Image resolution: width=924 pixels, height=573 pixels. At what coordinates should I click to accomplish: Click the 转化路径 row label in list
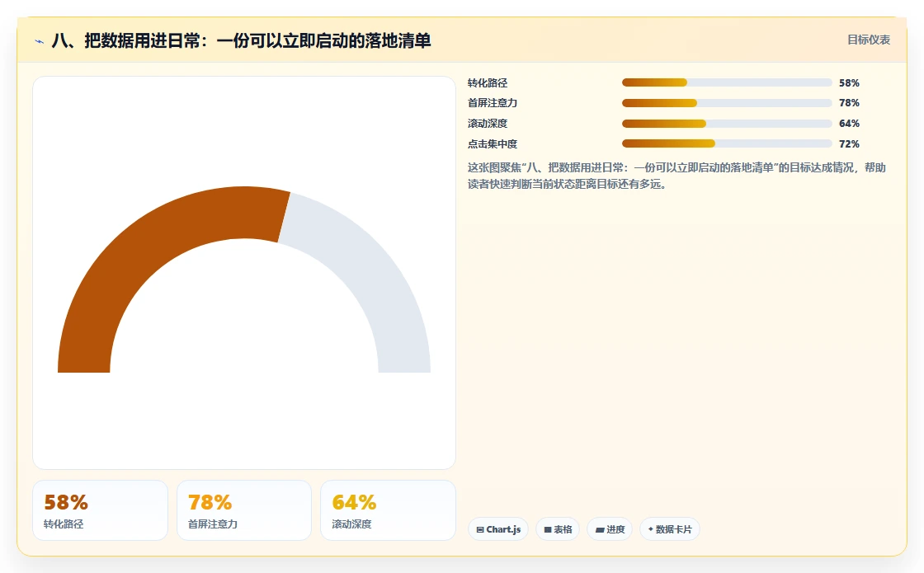pyautogui.click(x=488, y=83)
